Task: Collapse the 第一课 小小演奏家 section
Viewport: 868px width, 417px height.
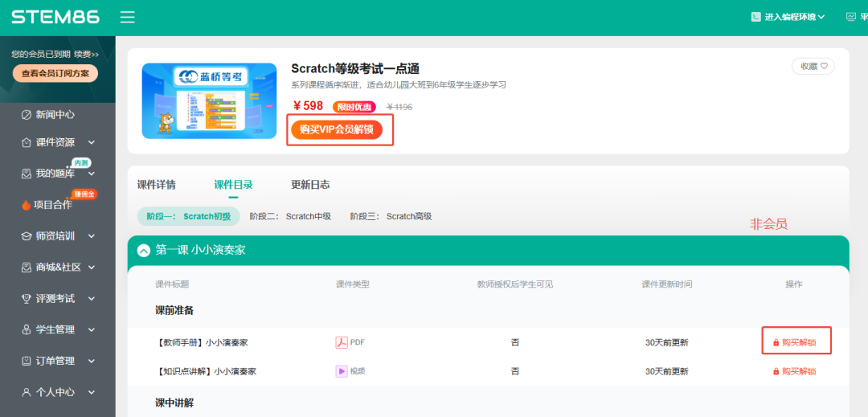Action: click(143, 251)
